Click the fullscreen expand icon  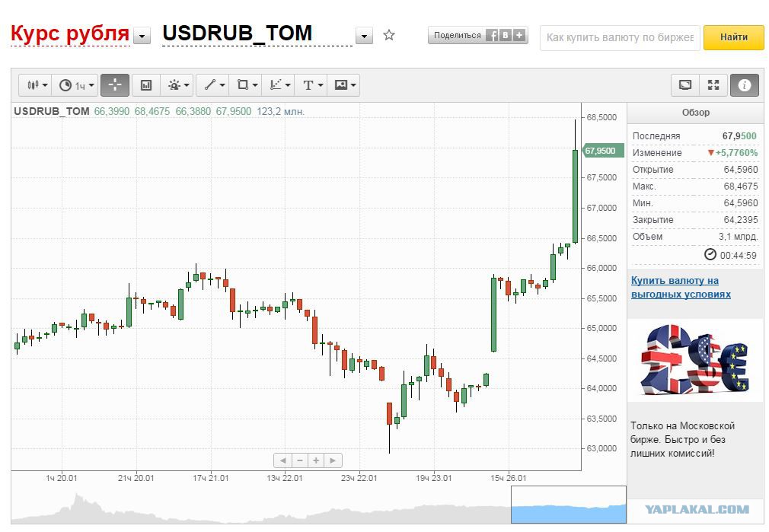tap(713, 85)
